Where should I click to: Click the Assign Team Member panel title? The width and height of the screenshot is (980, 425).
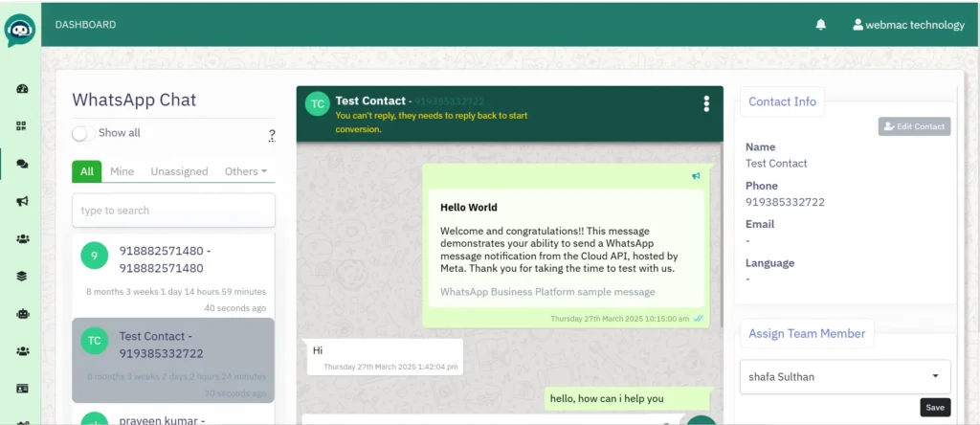click(x=807, y=333)
